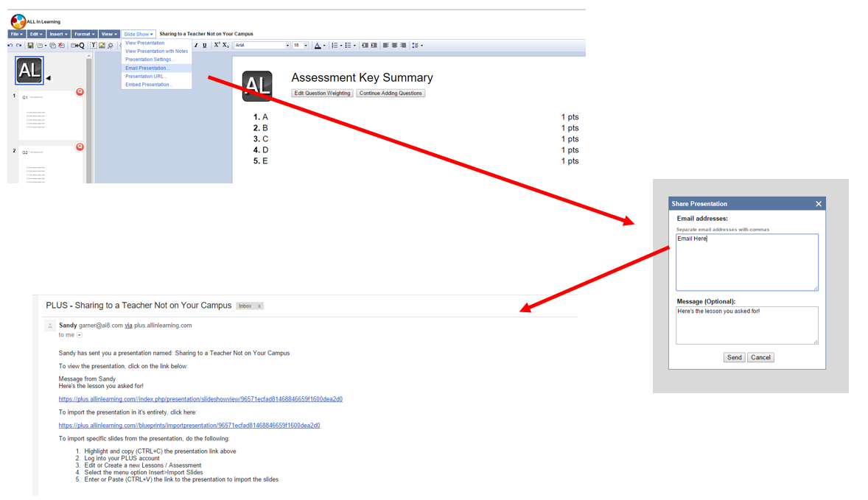Screen dimensions: 868x500
Task: Click the Superscript icon
Action: (x=217, y=46)
